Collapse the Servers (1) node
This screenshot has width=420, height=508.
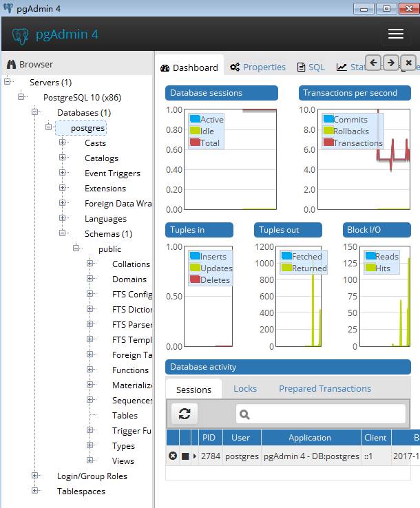pyautogui.click(x=8, y=81)
